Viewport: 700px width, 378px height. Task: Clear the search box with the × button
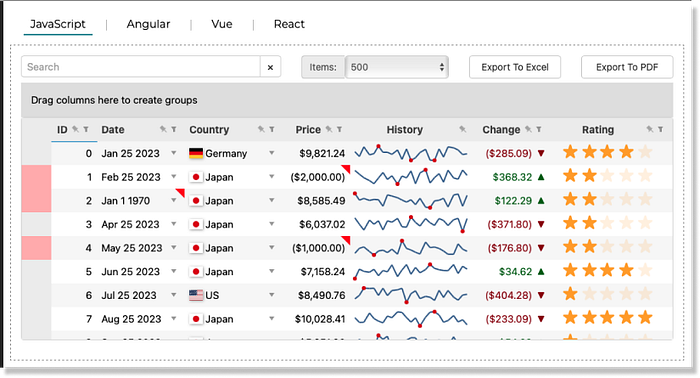[270, 67]
